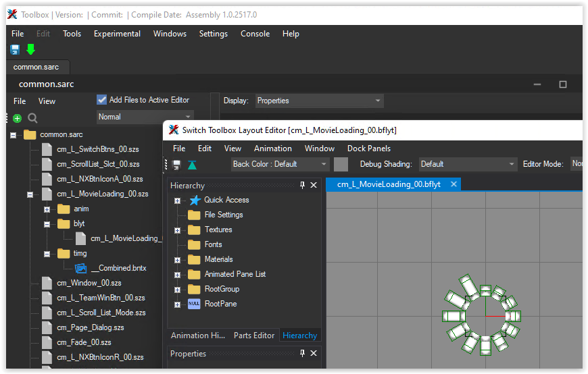Expand the Textures node in Hierarchy

177,230
